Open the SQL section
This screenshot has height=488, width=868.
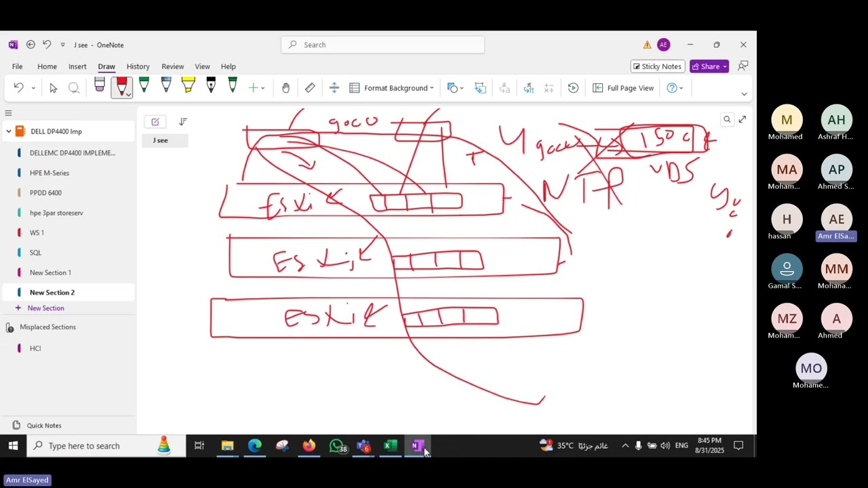click(x=35, y=253)
